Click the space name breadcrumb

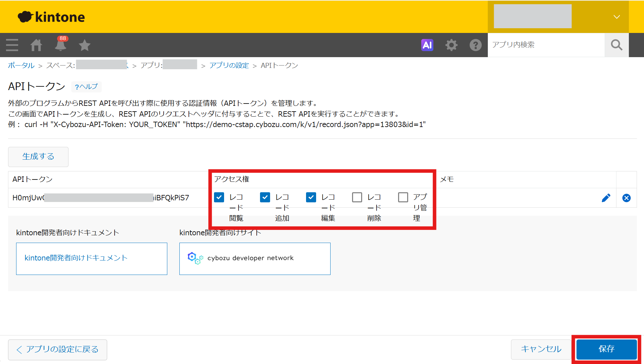pos(87,65)
